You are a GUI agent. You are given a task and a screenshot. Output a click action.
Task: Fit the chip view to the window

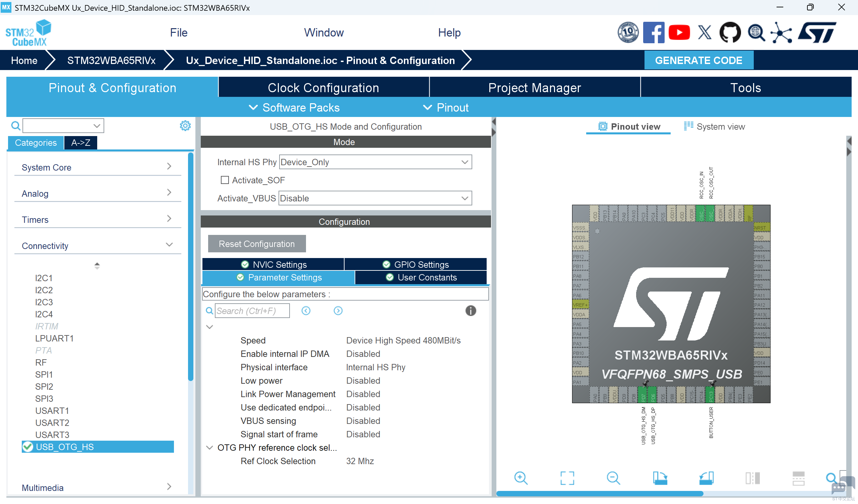pyautogui.click(x=567, y=478)
